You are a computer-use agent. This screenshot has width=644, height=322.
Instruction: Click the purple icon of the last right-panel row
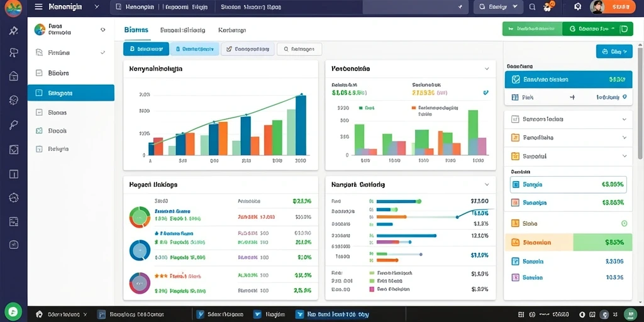click(x=515, y=277)
